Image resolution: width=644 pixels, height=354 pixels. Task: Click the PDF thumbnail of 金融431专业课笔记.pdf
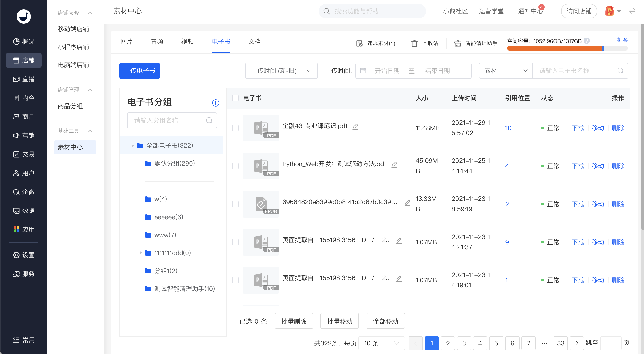click(x=261, y=128)
